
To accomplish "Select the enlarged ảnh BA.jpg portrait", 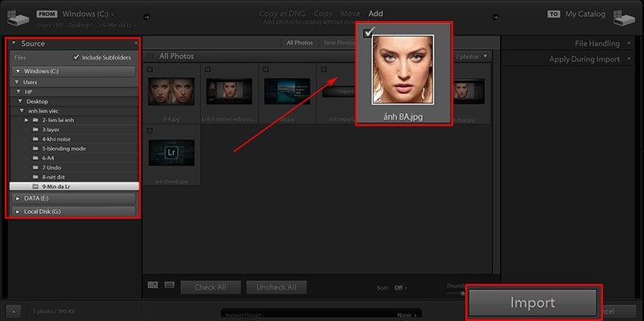I will (x=402, y=69).
